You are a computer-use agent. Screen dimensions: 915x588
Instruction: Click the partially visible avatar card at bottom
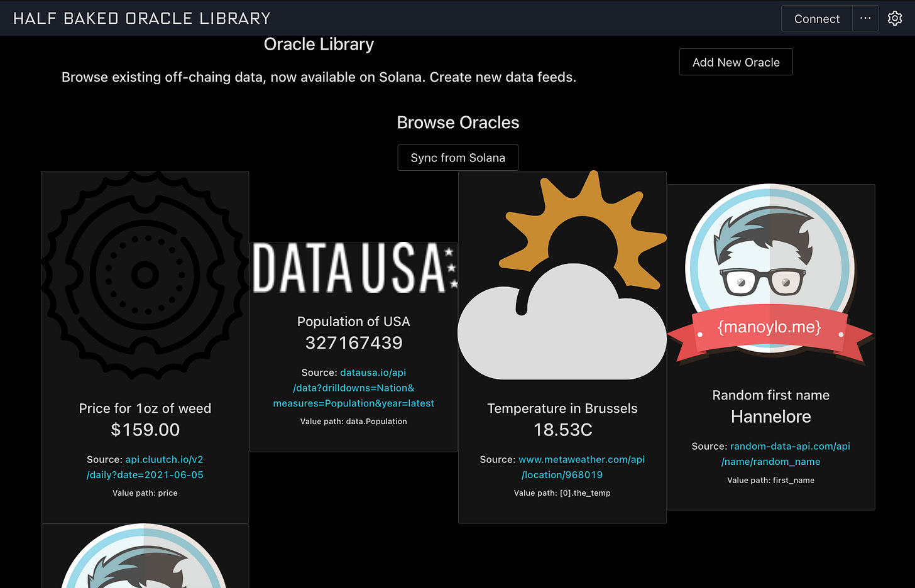145,556
